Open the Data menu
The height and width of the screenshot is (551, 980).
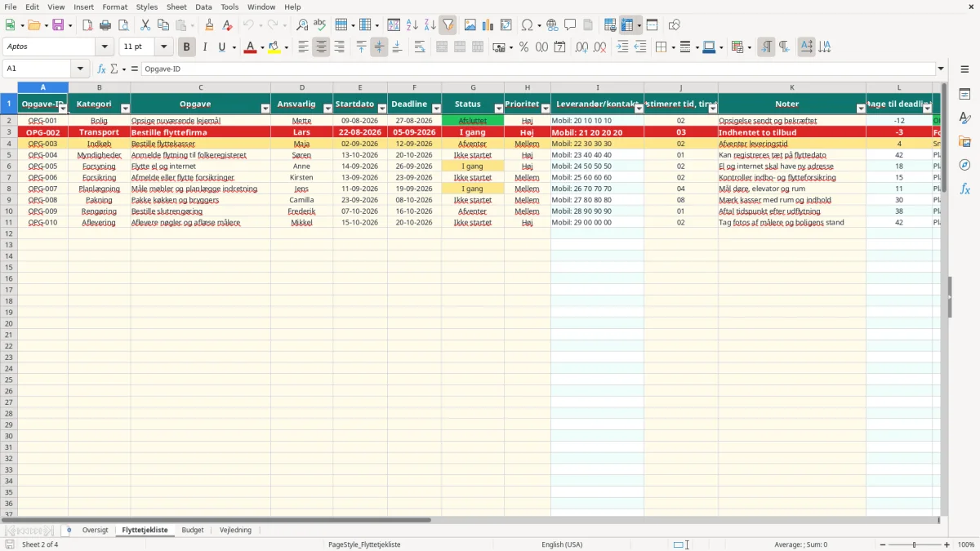click(x=203, y=7)
